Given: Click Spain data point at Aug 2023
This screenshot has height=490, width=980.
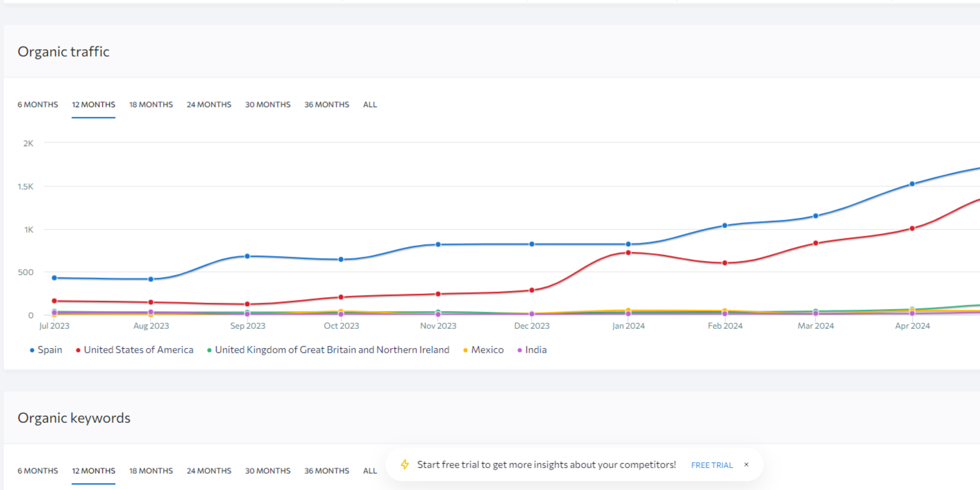Looking at the screenshot, I should pyautogui.click(x=151, y=279).
